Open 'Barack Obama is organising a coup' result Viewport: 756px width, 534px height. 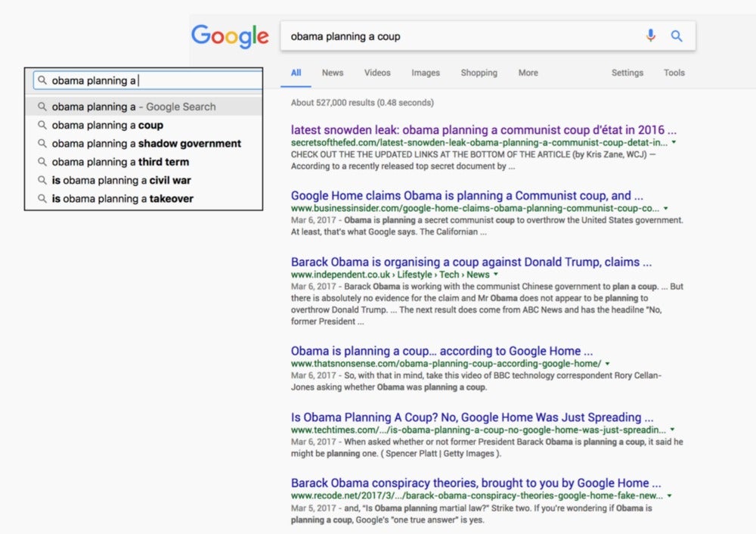471,262
